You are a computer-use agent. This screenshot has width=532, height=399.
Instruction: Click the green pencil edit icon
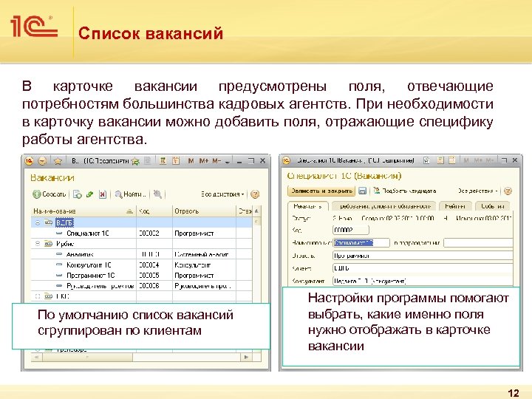coord(90,194)
